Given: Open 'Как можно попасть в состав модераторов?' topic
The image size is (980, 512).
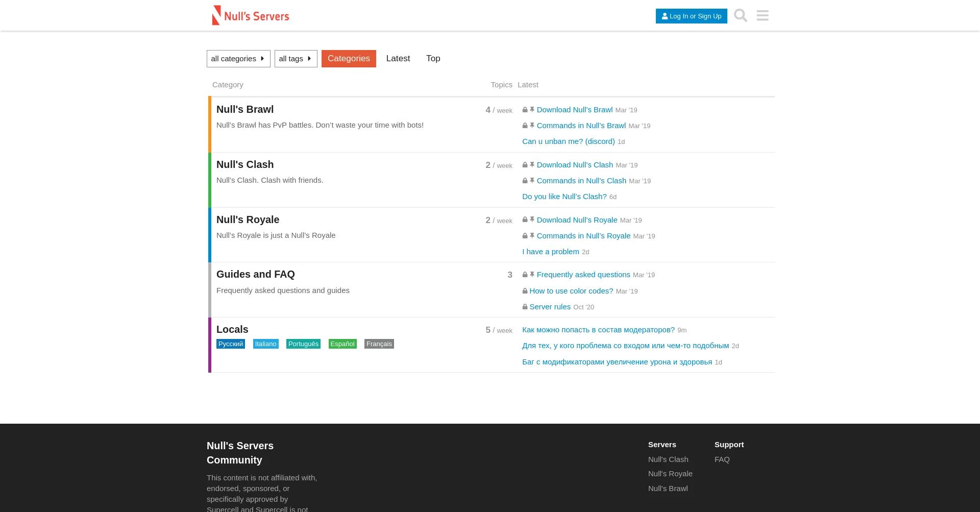Looking at the screenshot, I should [x=598, y=330].
